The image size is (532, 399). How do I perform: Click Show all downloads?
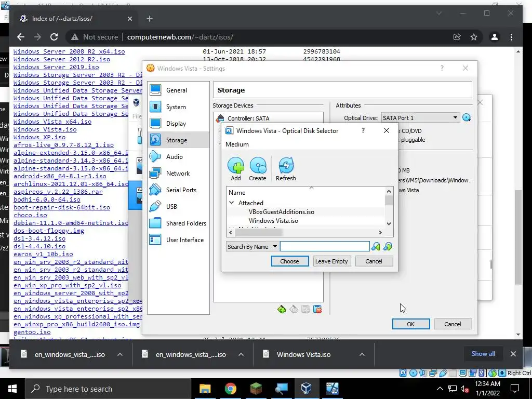point(483,353)
